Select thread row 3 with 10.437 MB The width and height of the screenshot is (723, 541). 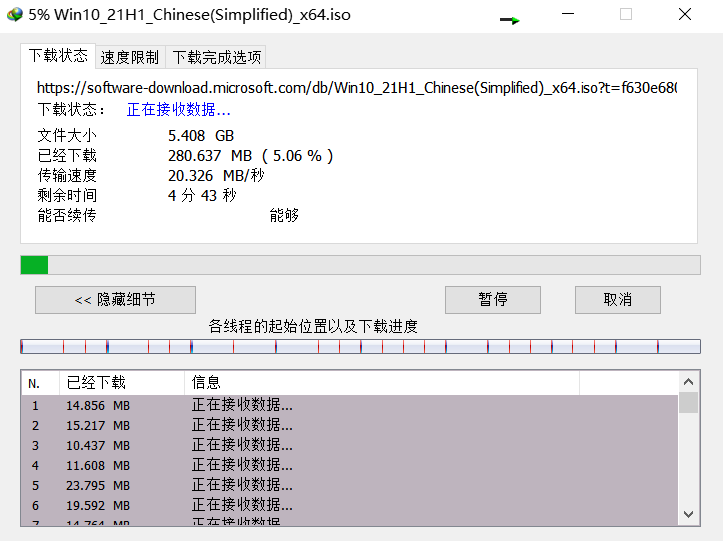click(350, 446)
